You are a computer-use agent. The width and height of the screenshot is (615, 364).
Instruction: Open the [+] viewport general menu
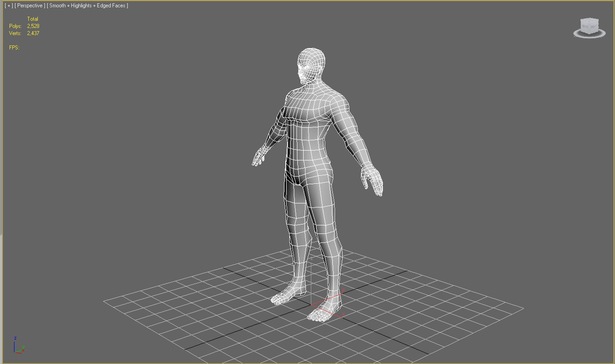click(x=9, y=5)
